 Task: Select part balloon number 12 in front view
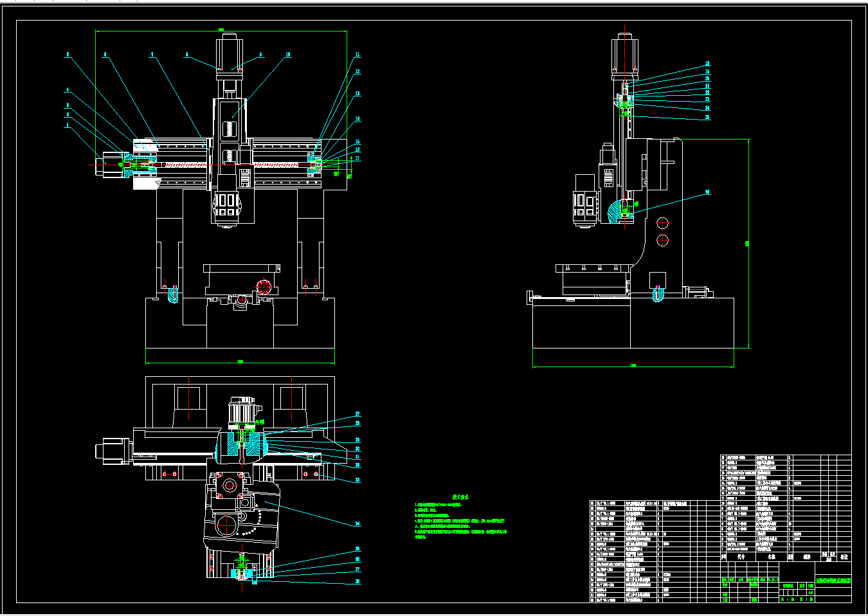(357, 72)
